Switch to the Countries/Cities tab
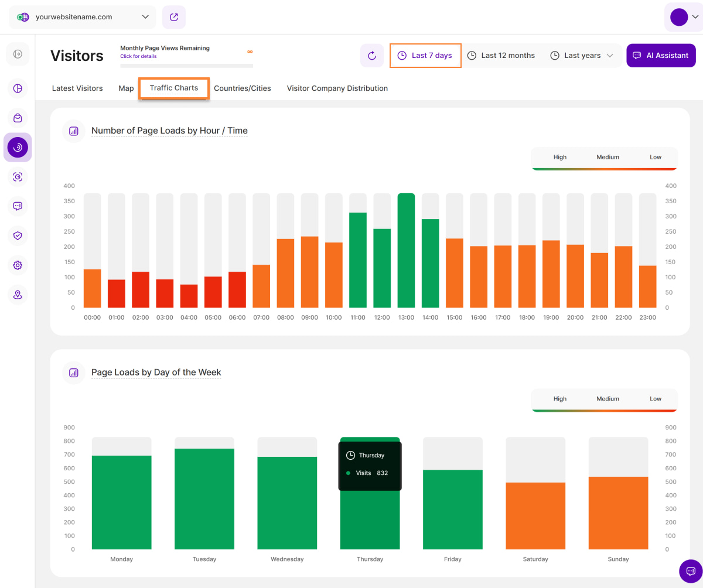Viewport: 703px width, 588px height. (x=243, y=88)
